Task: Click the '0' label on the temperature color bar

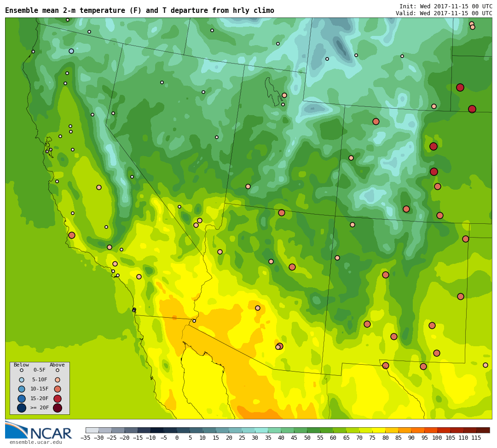Action: 177,438
